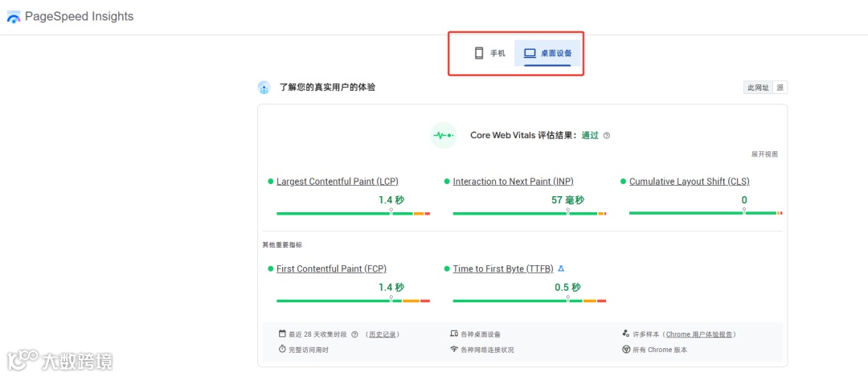Click the CLS value 0
The height and width of the screenshot is (377, 868).
coord(744,200)
